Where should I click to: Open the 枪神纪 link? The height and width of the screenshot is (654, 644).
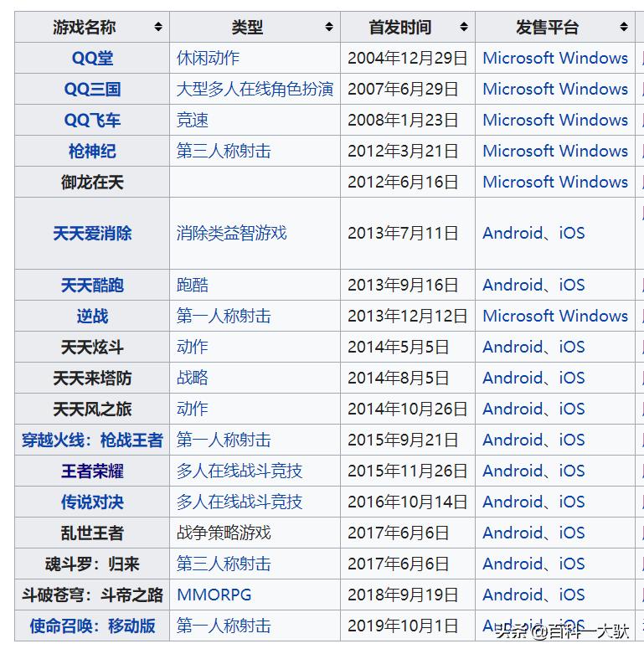pyautogui.click(x=92, y=152)
